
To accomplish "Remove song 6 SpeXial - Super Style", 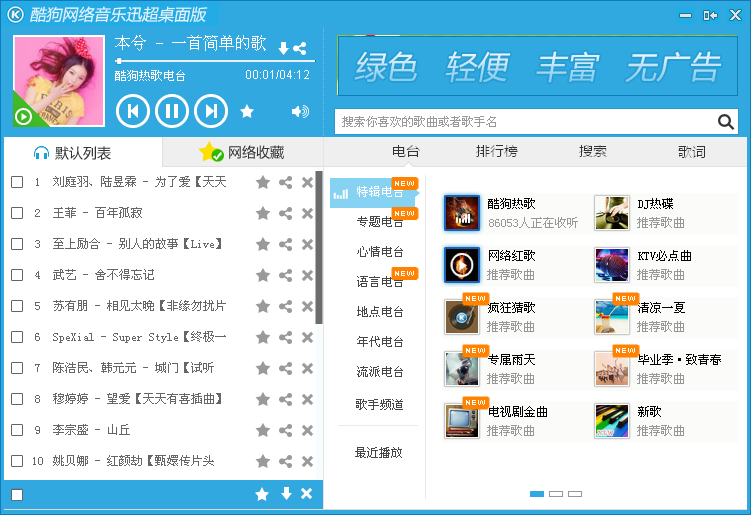I will (x=307, y=337).
